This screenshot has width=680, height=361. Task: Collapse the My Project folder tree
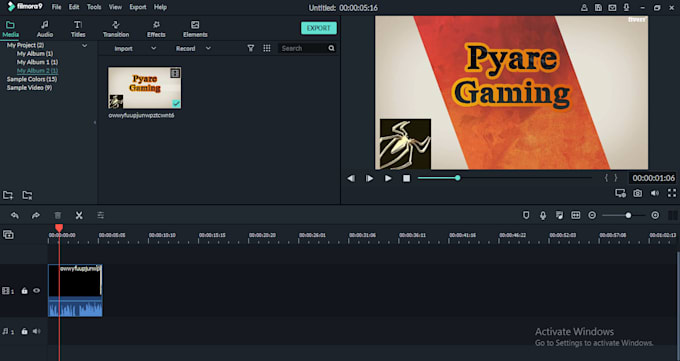pyautogui.click(x=85, y=45)
